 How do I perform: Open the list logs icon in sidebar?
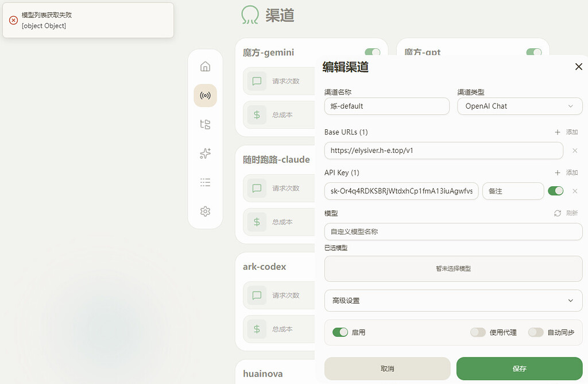[x=205, y=182]
